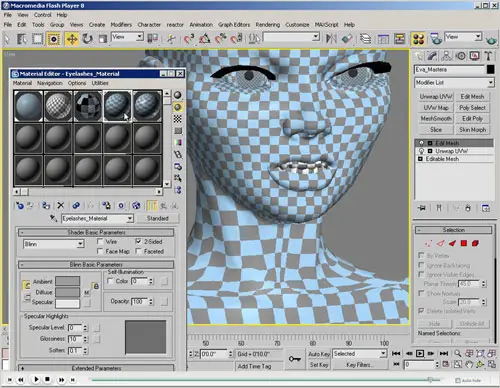Click the Unwrap UVW modifier button
The width and height of the screenshot is (500, 388).
436,97
